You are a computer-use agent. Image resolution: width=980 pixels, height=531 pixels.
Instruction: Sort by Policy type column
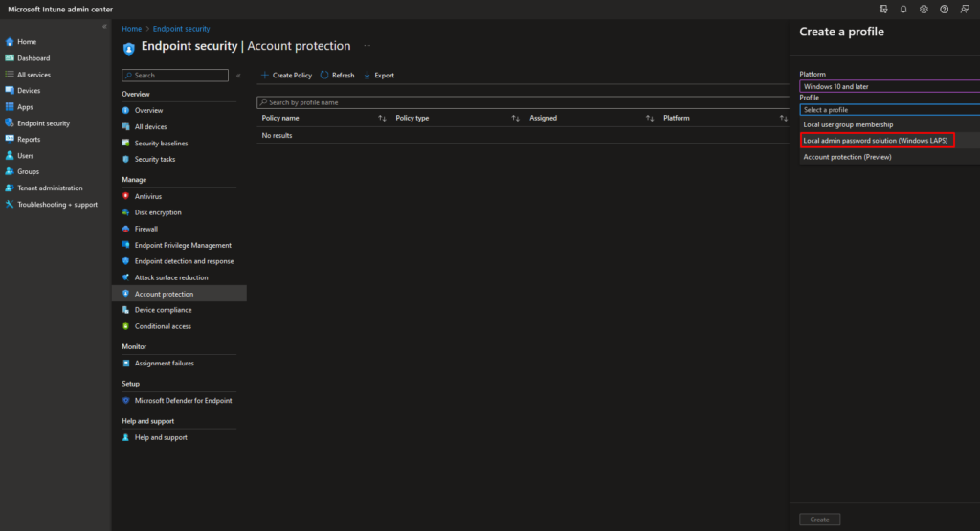pyautogui.click(x=516, y=118)
